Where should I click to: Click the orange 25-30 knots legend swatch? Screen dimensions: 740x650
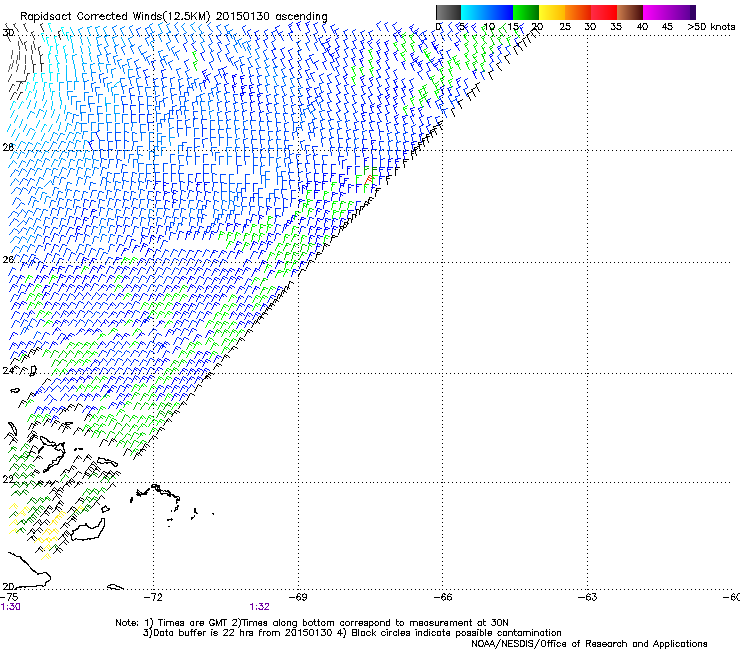pos(578,12)
